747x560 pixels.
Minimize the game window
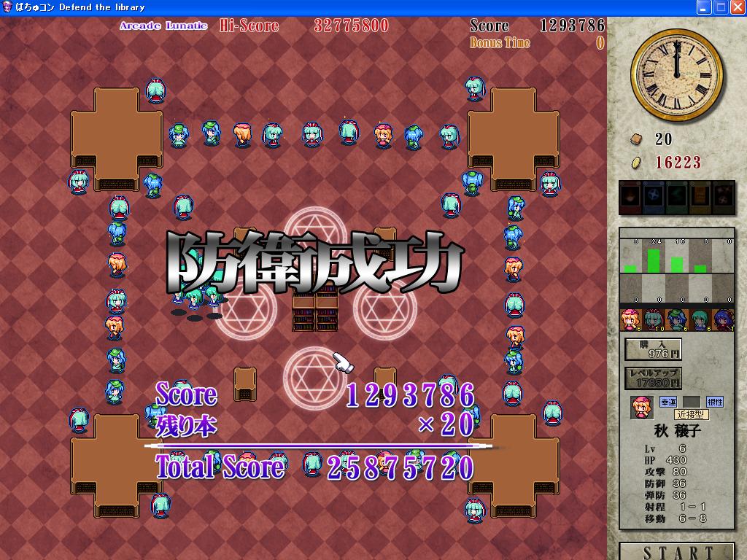(704, 7)
